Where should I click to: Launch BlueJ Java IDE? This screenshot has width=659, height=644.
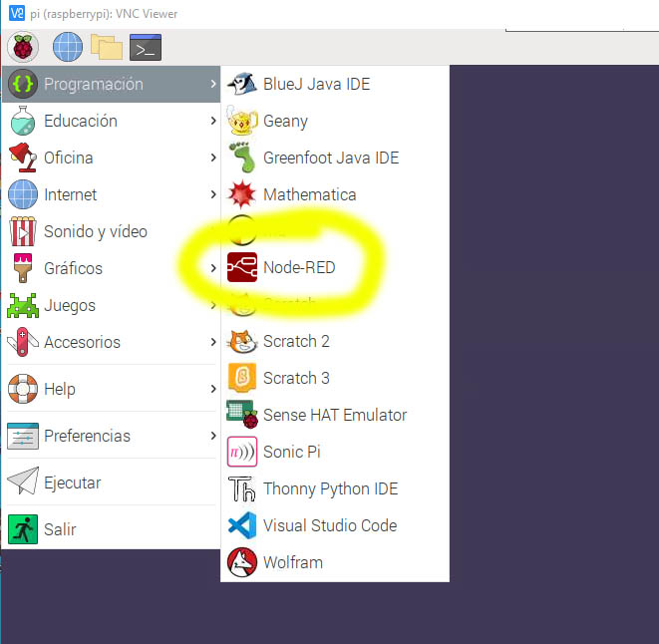pyautogui.click(x=335, y=84)
